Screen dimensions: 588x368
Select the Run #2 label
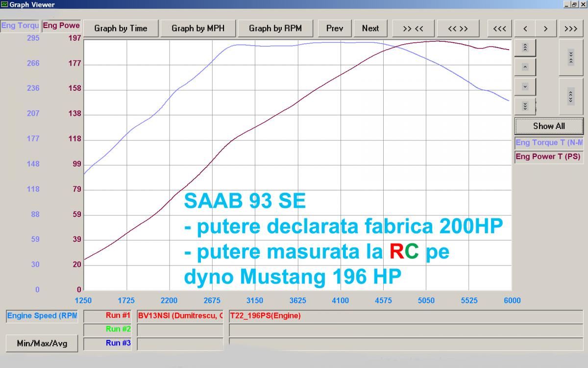click(x=108, y=329)
